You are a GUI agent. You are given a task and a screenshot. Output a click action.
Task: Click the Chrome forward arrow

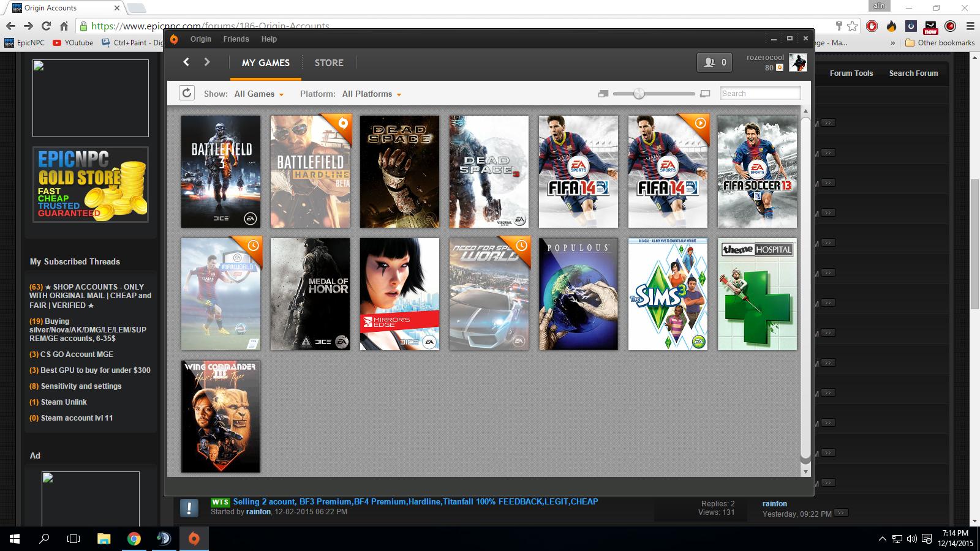[x=28, y=26]
